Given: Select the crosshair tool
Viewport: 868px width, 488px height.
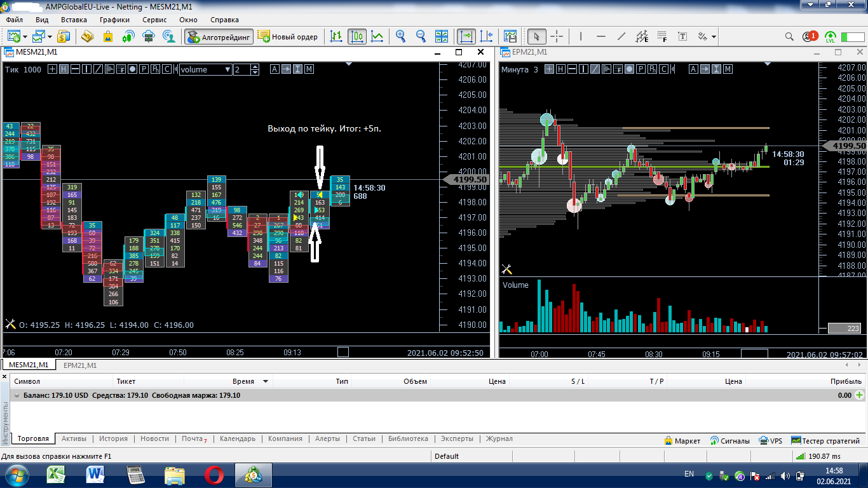Looking at the screenshot, I should click(x=557, y=36).
